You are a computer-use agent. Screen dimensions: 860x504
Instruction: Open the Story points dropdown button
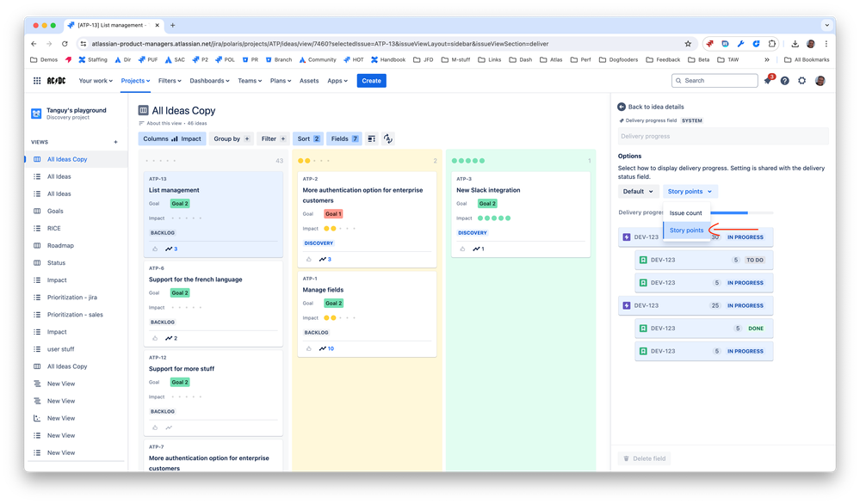[x=690, y=191]
